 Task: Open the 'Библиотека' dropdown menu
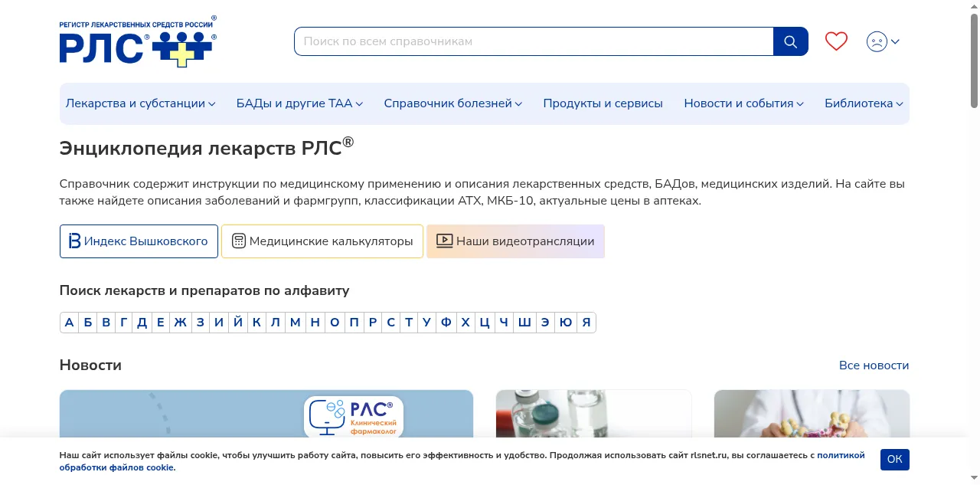point(864,103)
